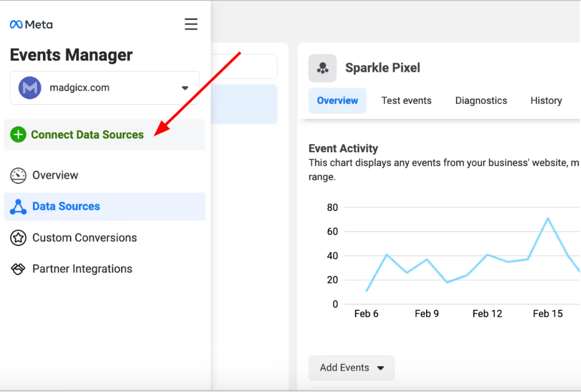Click the Data Sources triangle icon
Image resolution: width=581 pixels, height=392 pixels.
click(18, 206)
